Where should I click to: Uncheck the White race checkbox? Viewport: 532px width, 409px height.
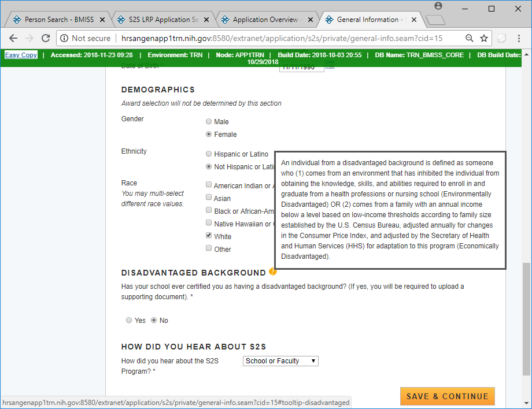coord(209,236)
